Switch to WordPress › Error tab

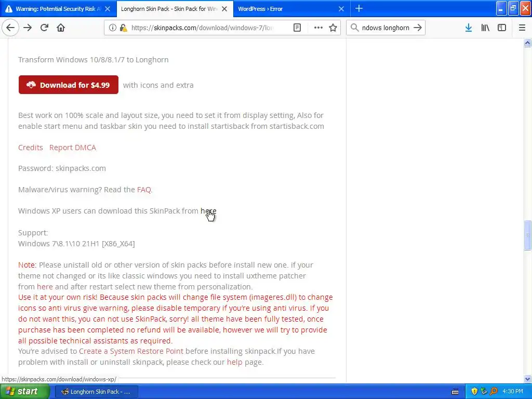[292, 9]
